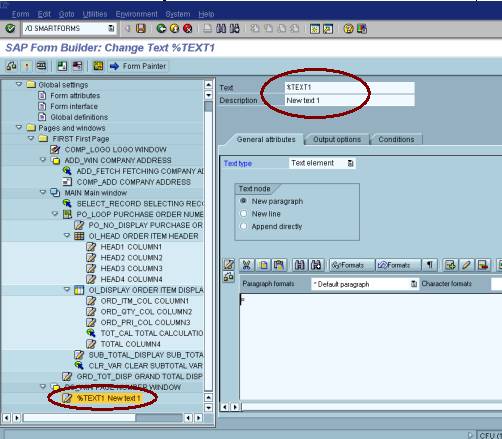The height and width of the screenshot is (439, 502).
Task: Click the tree horizontal scroll left arrow
Action: [6, 417]
